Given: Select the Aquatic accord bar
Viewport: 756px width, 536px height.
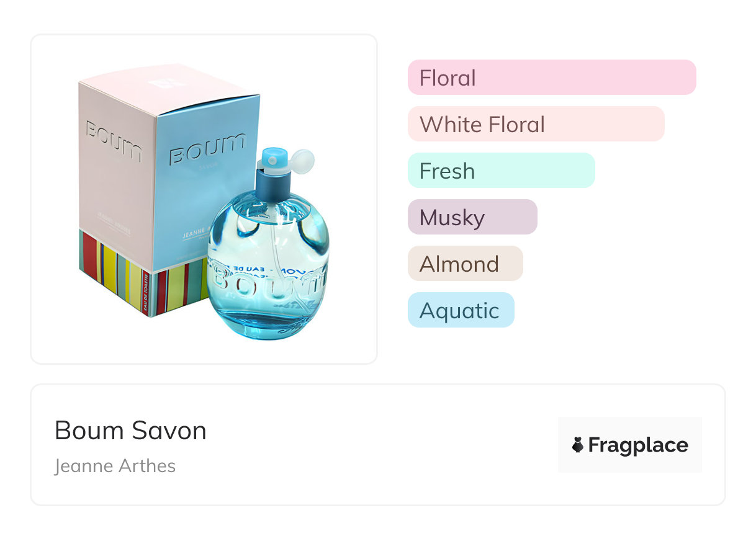Looking at the screenshot, I should (461, 310).
